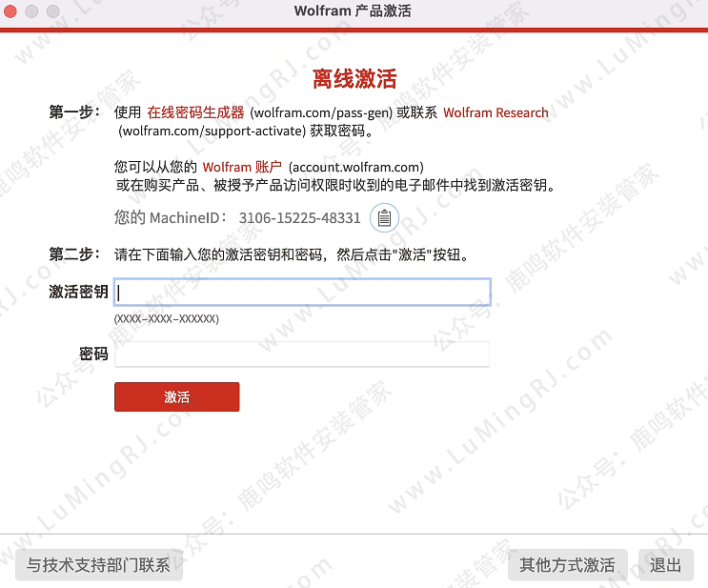Open the 在线密码生成器 link
This screenshot has width=708, height=588.
point(195,112)
